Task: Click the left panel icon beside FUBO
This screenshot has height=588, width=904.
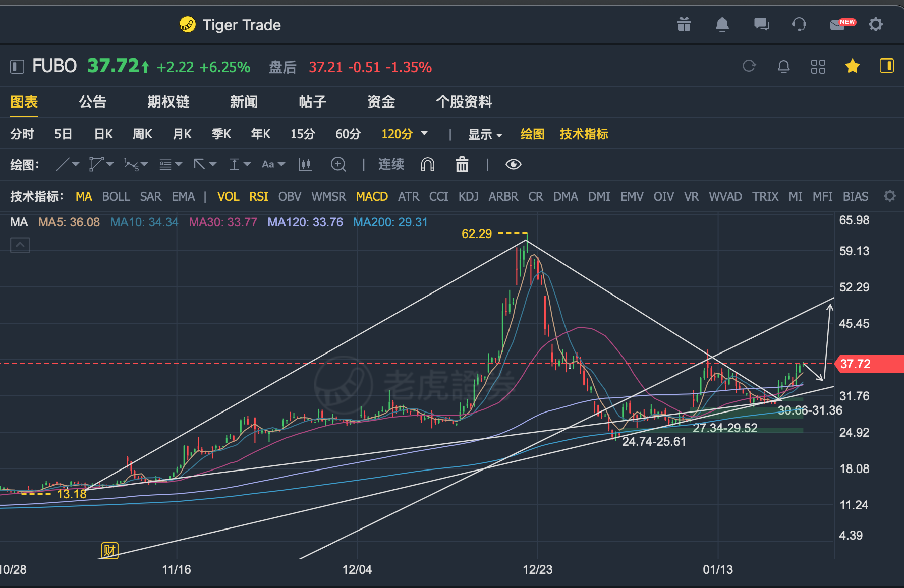Action: [17, 67]
